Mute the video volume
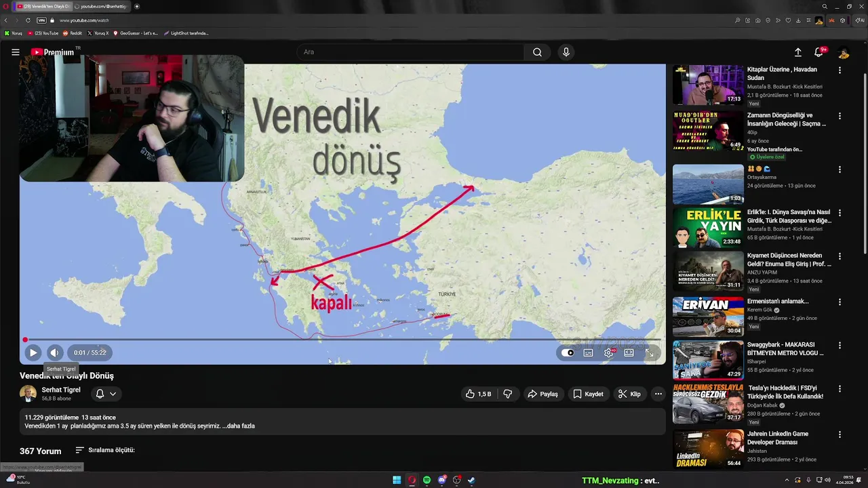The width and height of the screenshot is (868, 488). coord(55,352)
